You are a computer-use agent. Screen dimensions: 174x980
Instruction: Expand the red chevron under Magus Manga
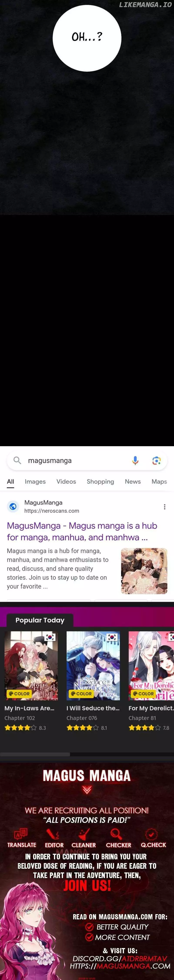pyautogui.click(x=87, y=790)
